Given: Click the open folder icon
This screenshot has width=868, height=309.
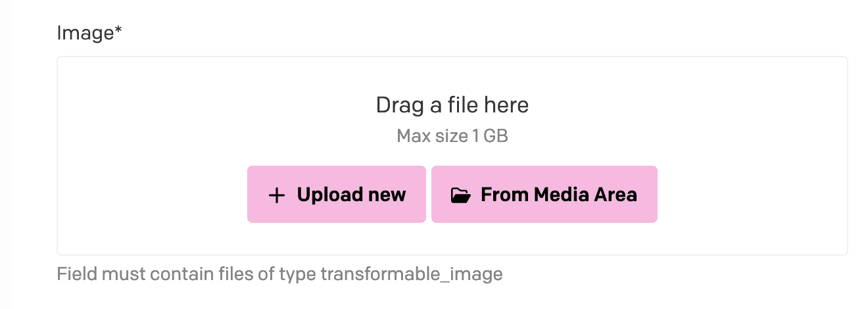Looking at the screenshot, I should (461, 195).
